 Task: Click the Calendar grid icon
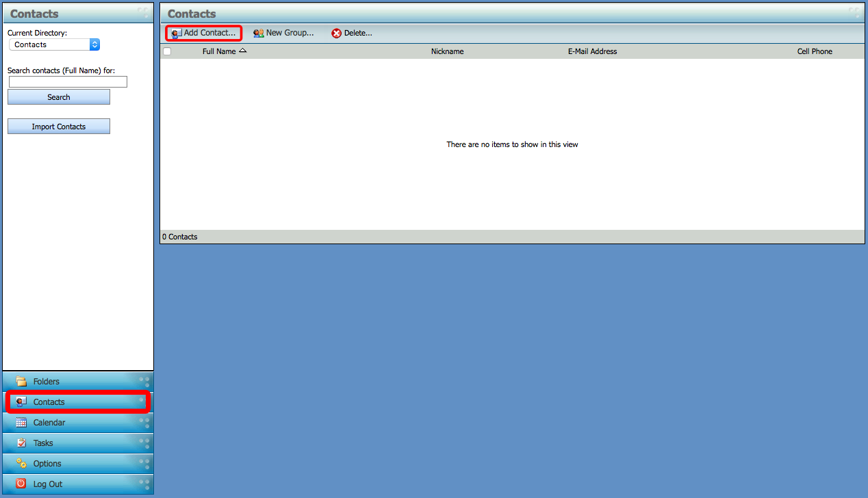coord(21,423)
